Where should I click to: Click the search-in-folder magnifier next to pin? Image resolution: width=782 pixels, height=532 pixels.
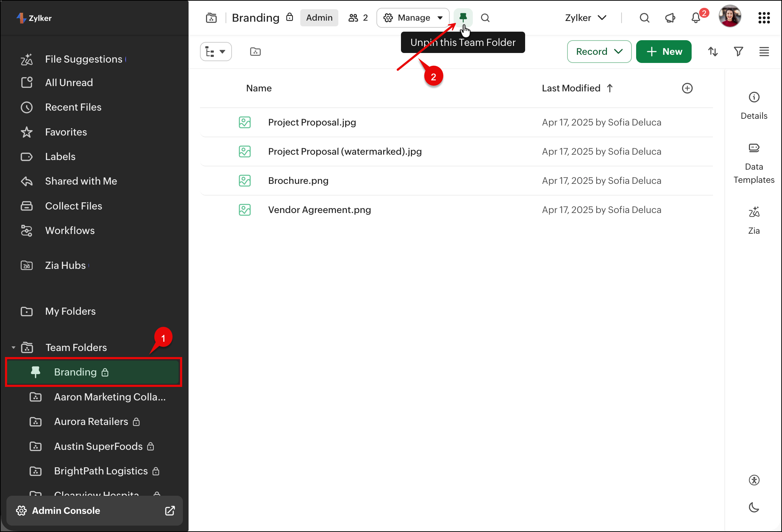coord(485,18)
